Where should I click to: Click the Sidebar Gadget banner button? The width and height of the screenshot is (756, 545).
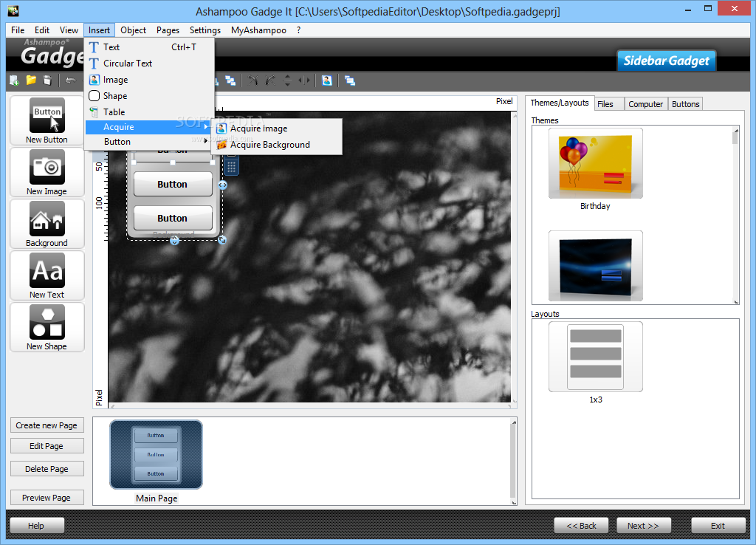tap(667, 61)
